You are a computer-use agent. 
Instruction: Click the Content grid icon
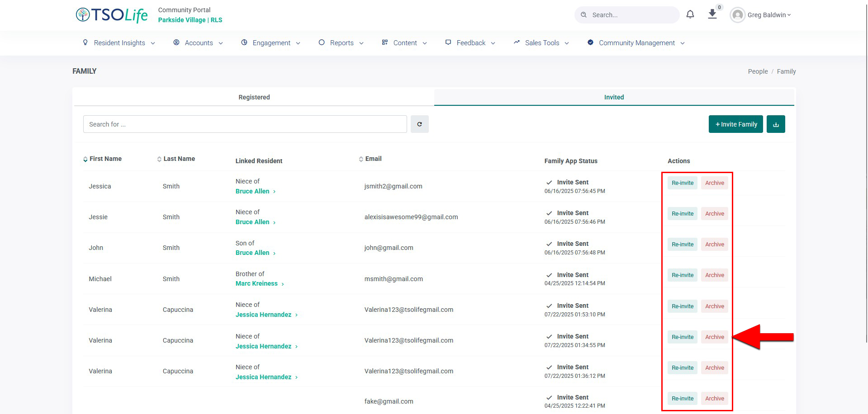(385, 42)
